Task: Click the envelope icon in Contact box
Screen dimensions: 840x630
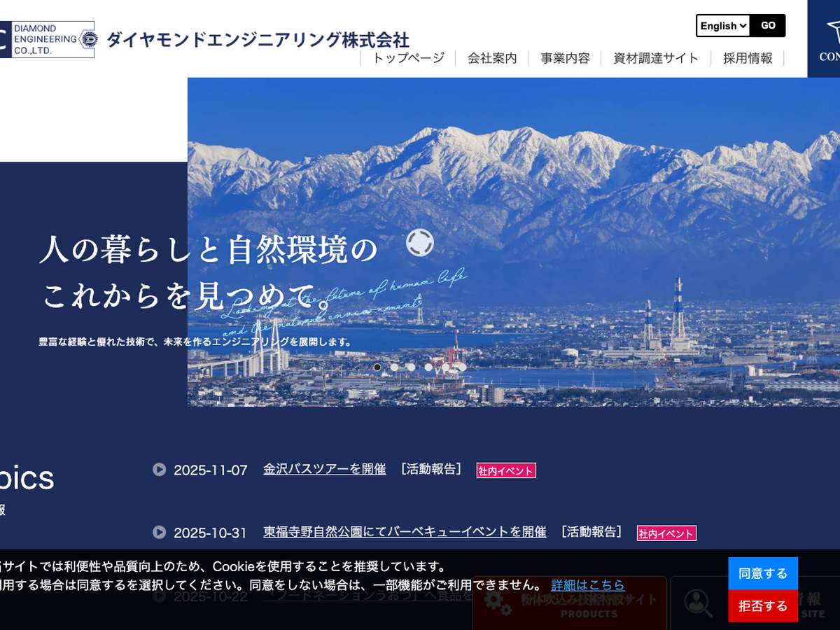Action: tap(832, 31)
